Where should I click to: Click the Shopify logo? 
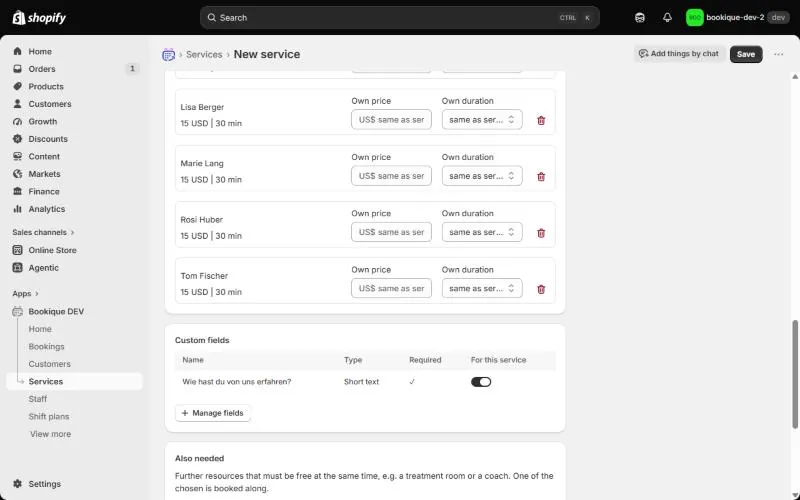tap(39, 18)
